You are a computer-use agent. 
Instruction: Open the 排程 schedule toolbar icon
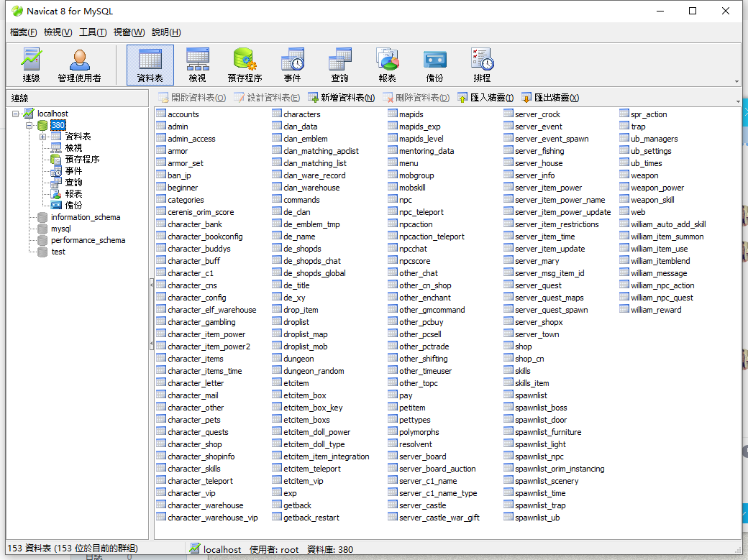[482, 65]
